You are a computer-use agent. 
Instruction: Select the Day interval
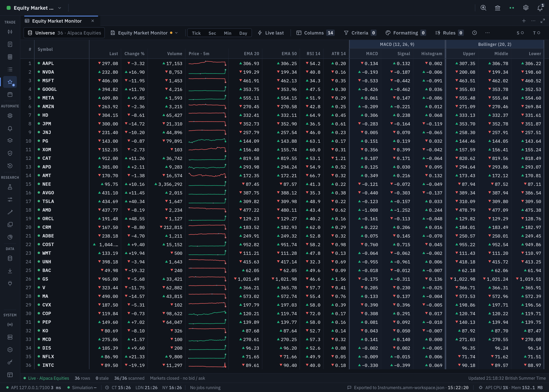click(x=243, y=33)
